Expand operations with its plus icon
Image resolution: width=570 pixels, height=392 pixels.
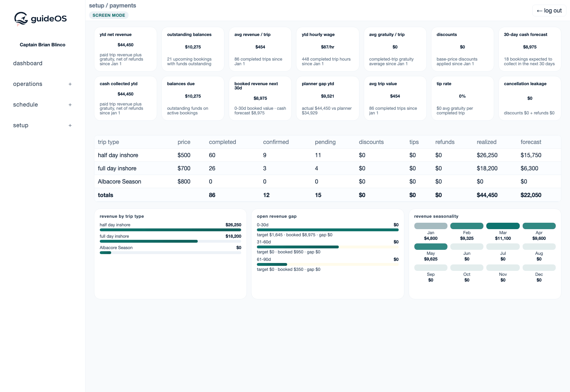(x=70, y=84)
